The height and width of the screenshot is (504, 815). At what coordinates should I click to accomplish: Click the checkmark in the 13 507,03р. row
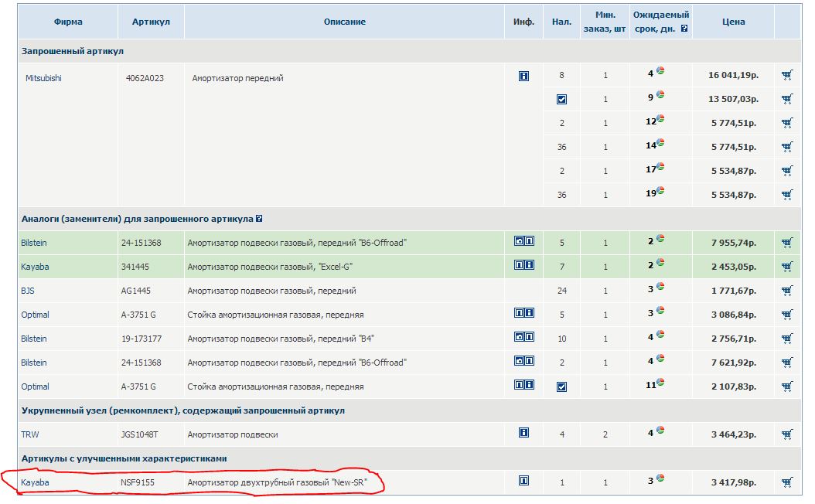tap(561, 100)
